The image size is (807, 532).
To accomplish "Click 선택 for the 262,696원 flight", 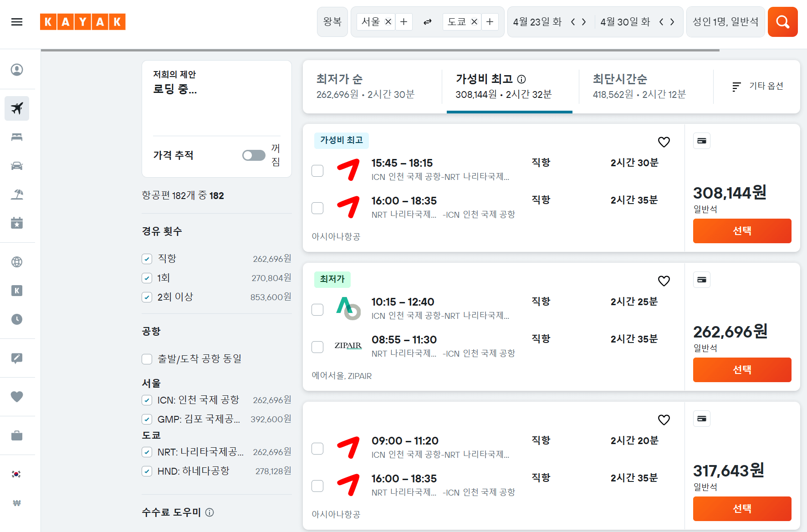I will click(x=742, y=370).
